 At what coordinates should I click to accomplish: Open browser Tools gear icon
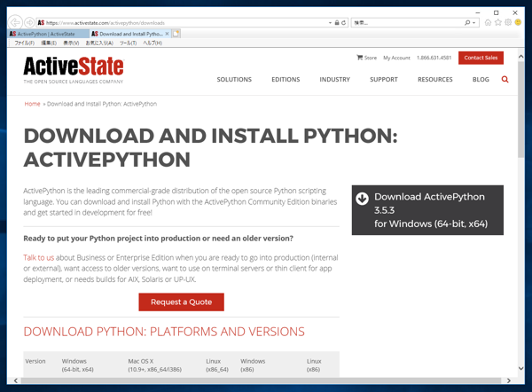(508, 22)
